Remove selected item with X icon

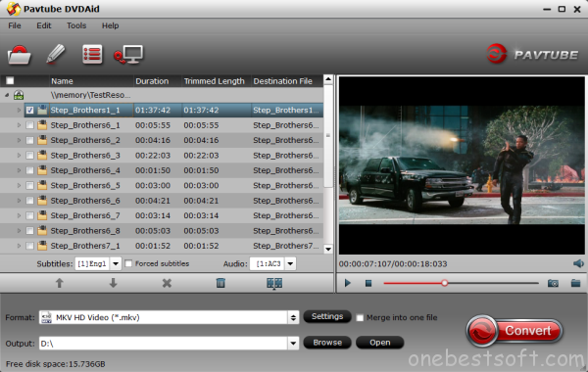click(x=167, y=283)
